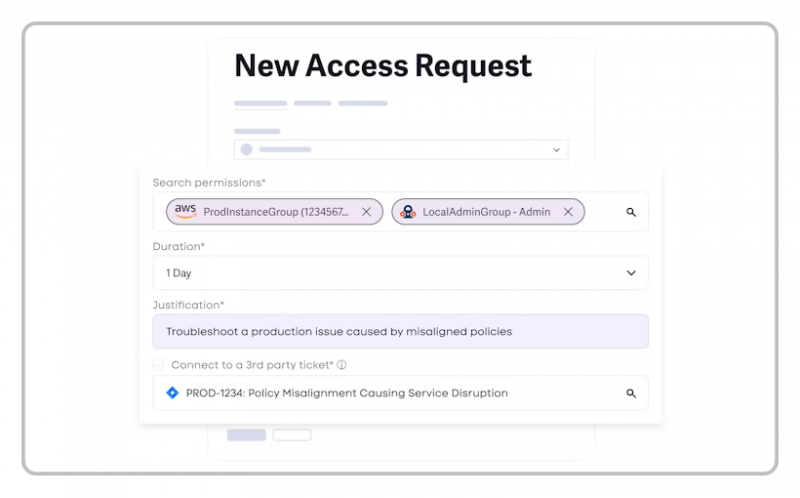This screenshot has height=498, width=800.
Task: Select the ProdInstanceGroup chip label
Action: [276, 212]
